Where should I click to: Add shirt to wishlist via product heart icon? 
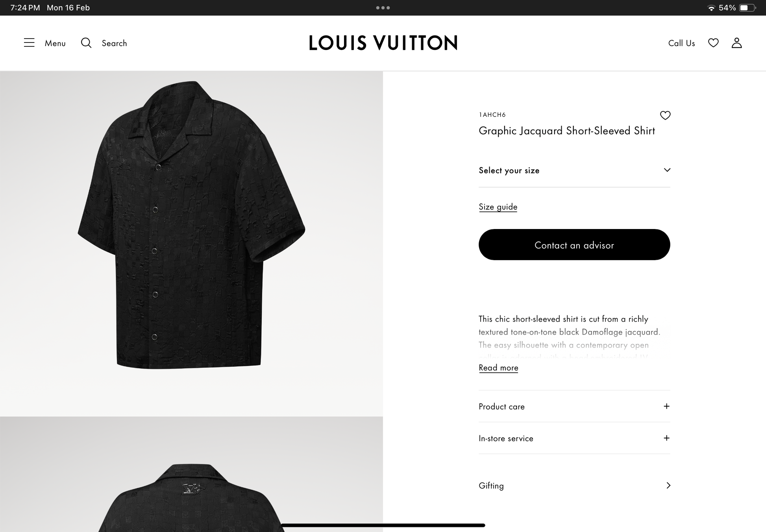click(x=665, y=115)
